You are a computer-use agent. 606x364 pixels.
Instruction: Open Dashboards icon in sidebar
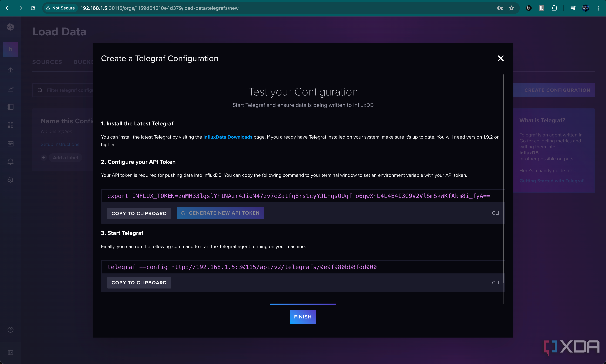click(10, 125)
